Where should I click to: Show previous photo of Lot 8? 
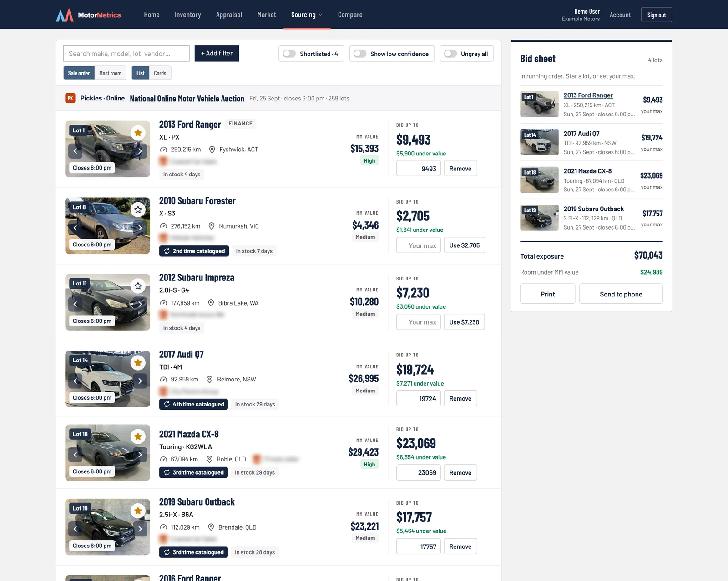(76, 228)
